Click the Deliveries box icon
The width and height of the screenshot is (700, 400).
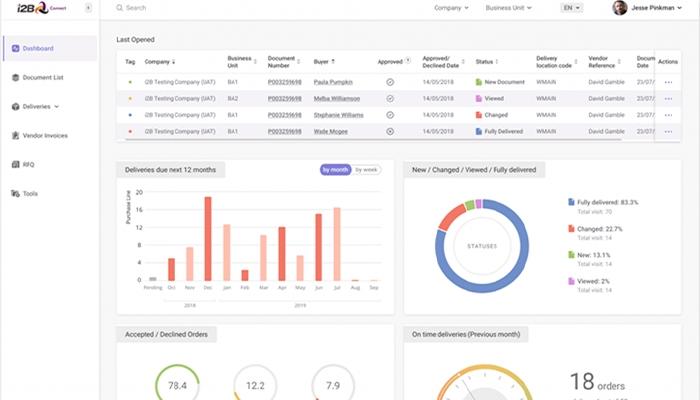point(15,106)
